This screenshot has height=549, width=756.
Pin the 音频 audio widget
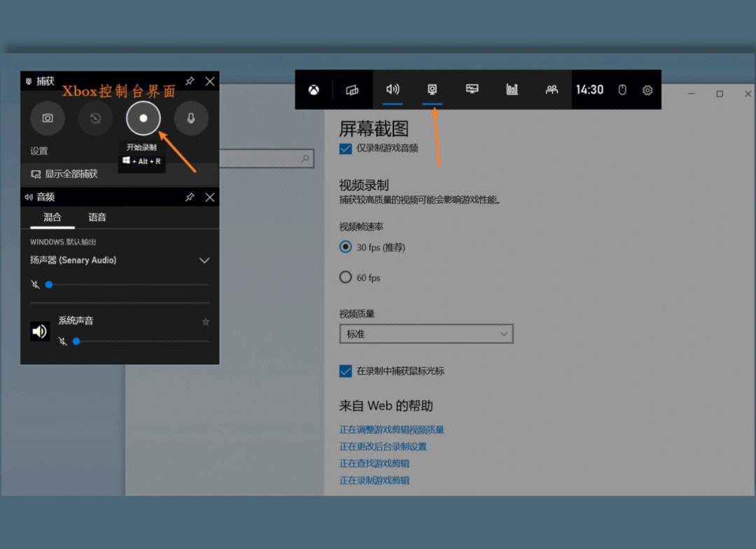tap(190, 197)
